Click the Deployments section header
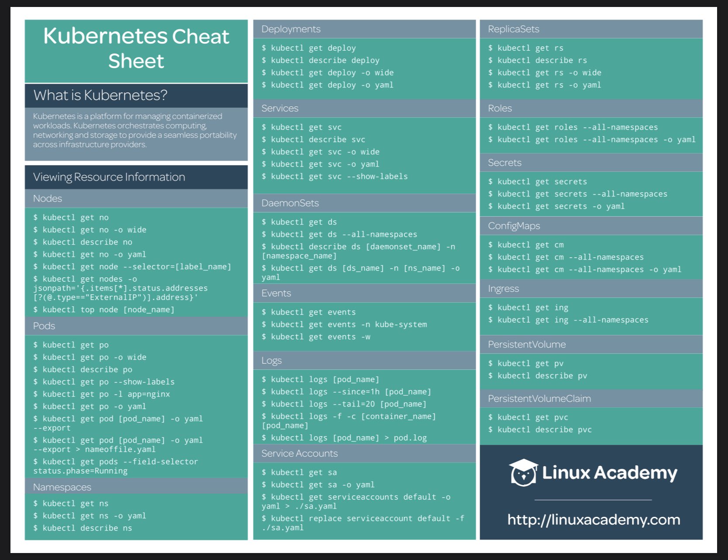Screen dimensions: 728x560 click(x=364, y=29)
